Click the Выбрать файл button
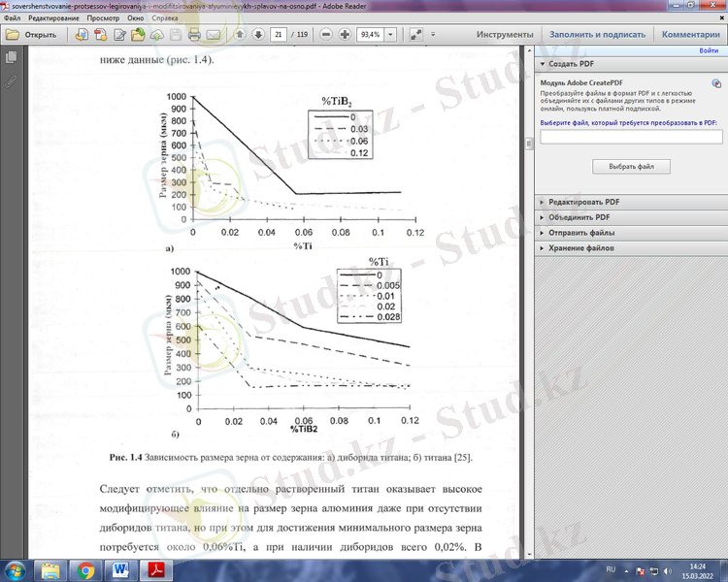 (x=631, y=167)
